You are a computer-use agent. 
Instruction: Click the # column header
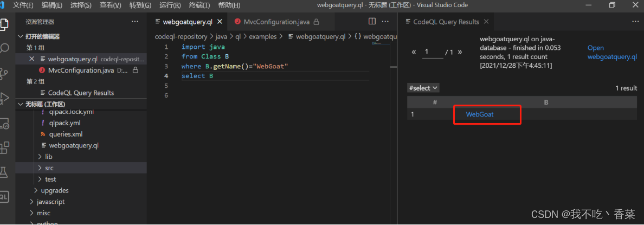tap(435, 102)
